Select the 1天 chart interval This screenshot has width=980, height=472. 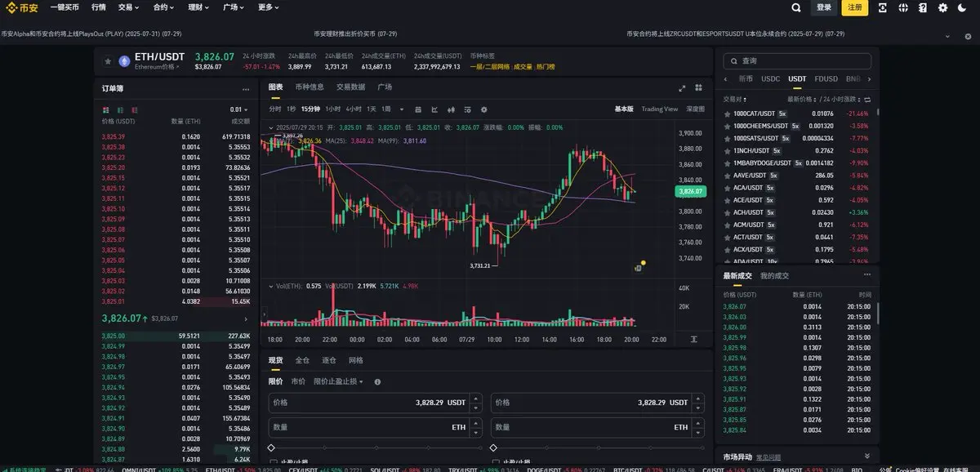372,109
